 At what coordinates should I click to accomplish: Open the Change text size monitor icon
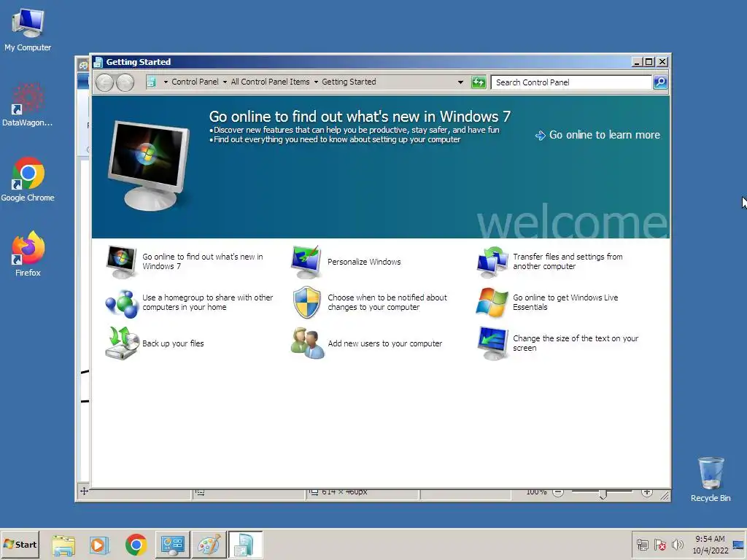(x=492, y=343)
